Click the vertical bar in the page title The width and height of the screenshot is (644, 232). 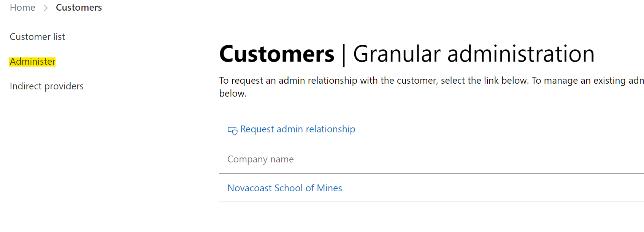pos(344,55)
